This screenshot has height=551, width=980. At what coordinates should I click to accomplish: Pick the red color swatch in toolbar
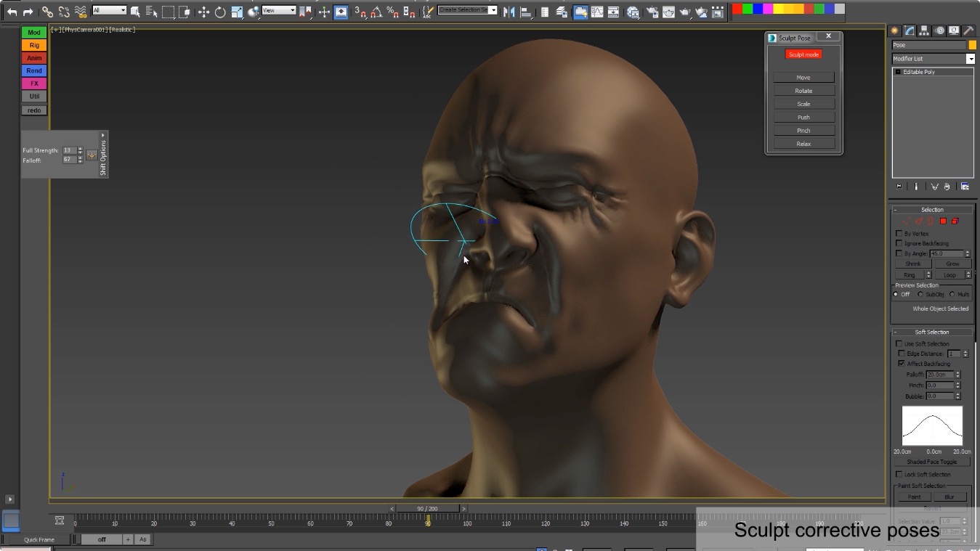click(737, 9)
